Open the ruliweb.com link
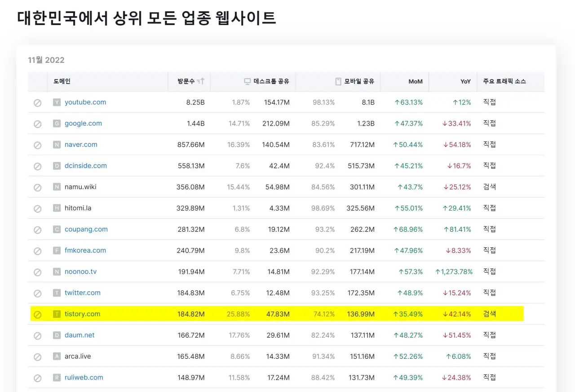 pyautogui.click(x=84, y=377)
